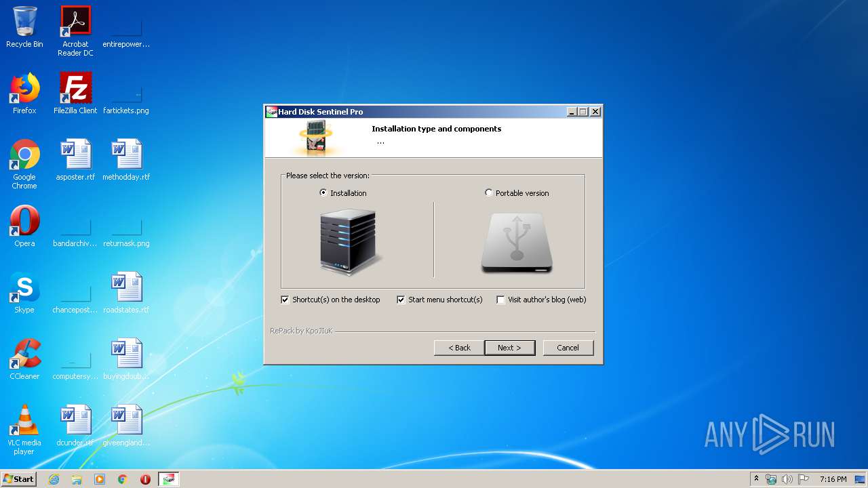
Task: Launch Internet Explorer from taskbar
Action: (x=54, y=479)
